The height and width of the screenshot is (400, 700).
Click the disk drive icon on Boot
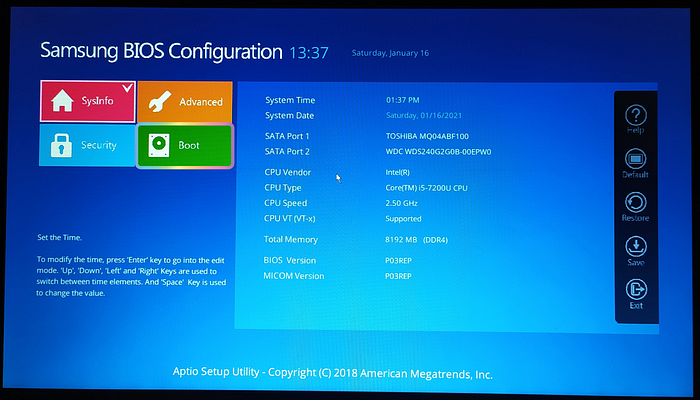tap(158, 146)
